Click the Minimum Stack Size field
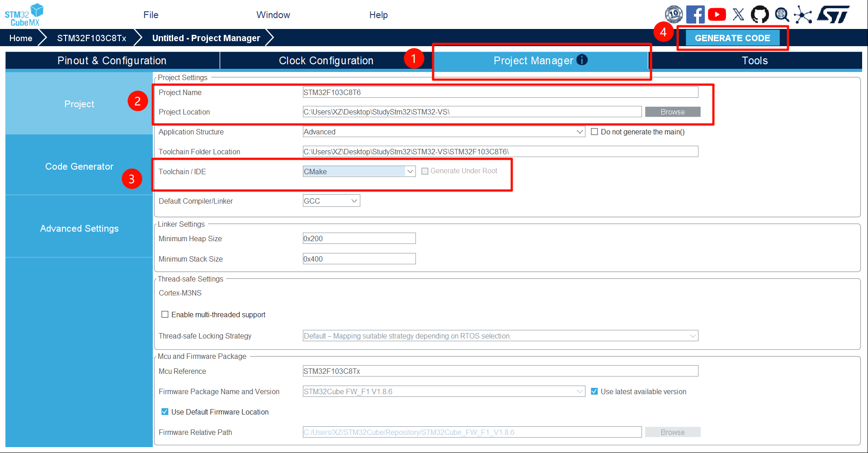Viewport: 868px width, 453px height. [359, 259]
